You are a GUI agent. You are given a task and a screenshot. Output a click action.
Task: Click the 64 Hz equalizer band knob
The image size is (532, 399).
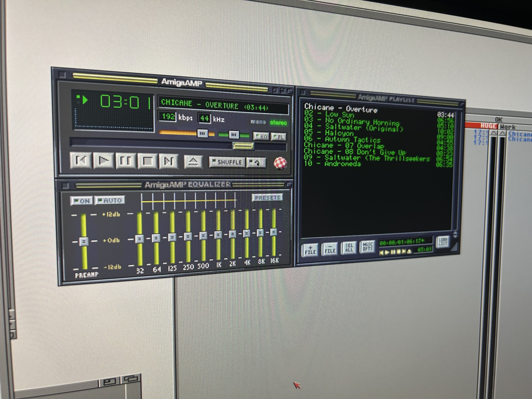156,238
